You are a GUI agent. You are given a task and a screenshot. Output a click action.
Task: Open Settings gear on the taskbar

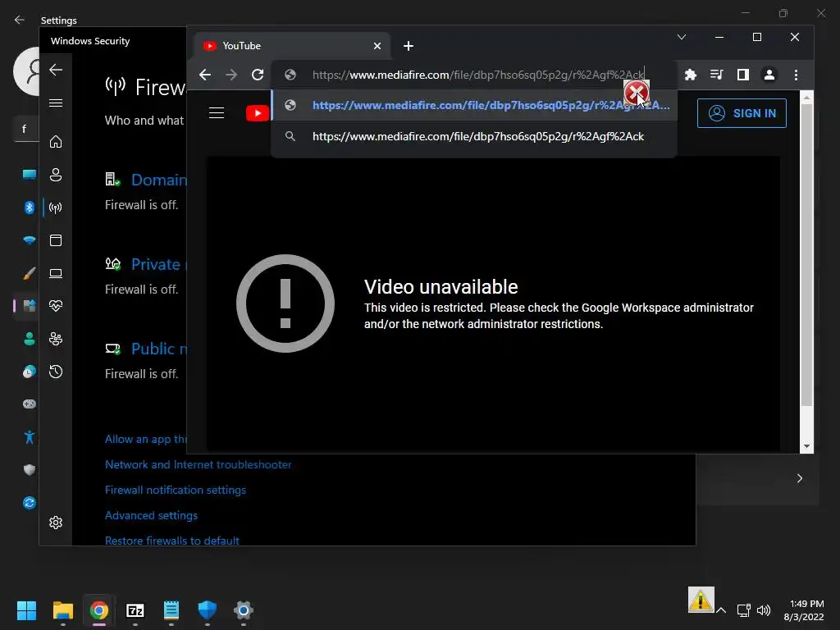(x=243, y=610)
